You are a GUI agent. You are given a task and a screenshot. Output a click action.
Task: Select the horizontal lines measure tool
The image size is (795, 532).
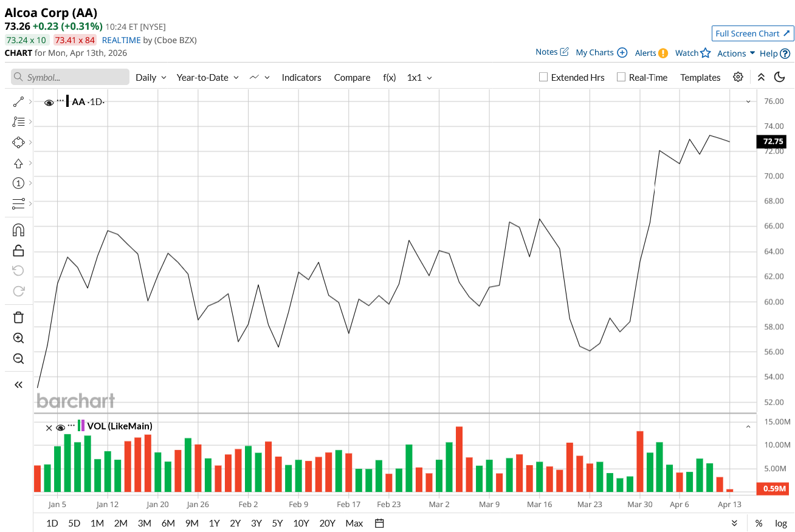(18, 203)
